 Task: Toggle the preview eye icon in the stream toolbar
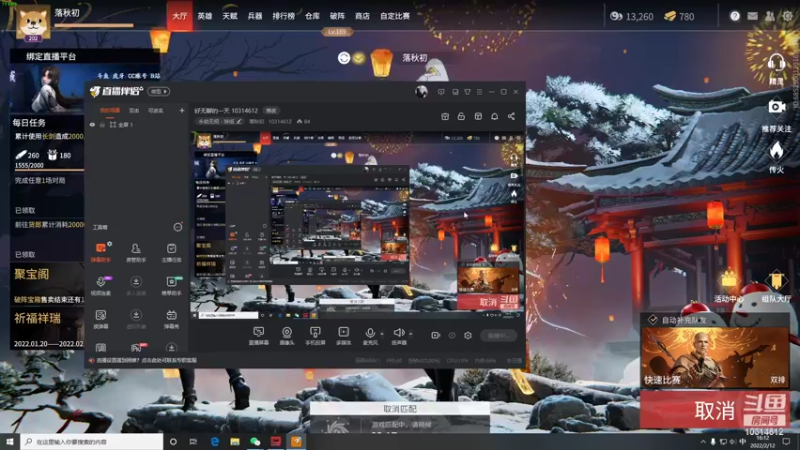pyautogui.click(x=452, y=335)
